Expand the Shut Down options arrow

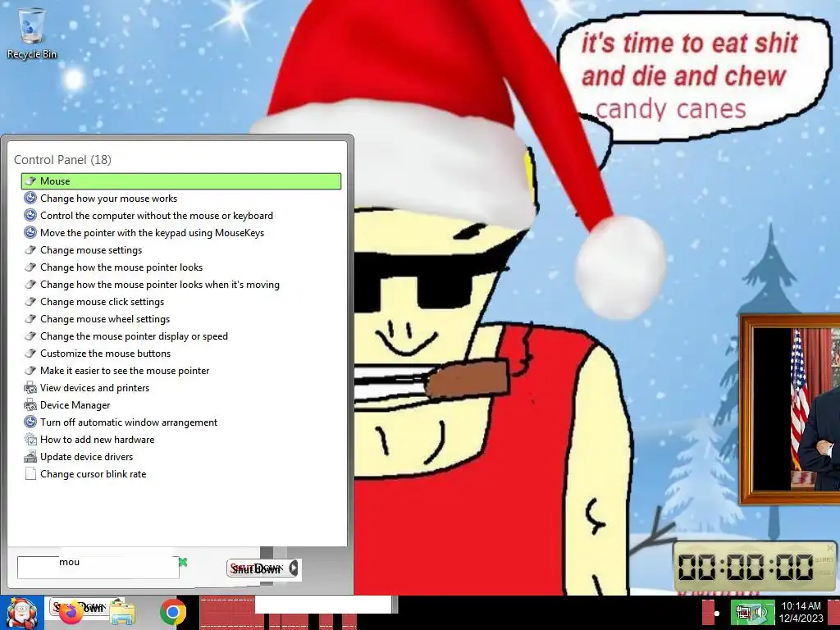pyautogui.click(x=294, y=568)
